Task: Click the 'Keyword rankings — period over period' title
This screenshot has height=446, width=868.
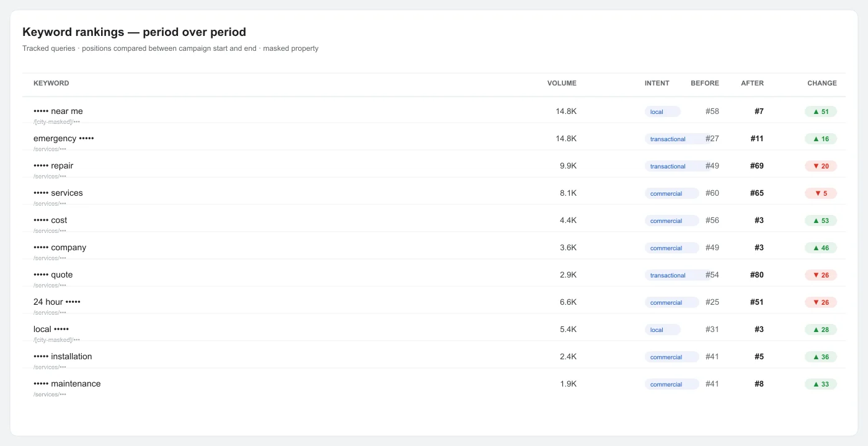Action: coord(134,32)
